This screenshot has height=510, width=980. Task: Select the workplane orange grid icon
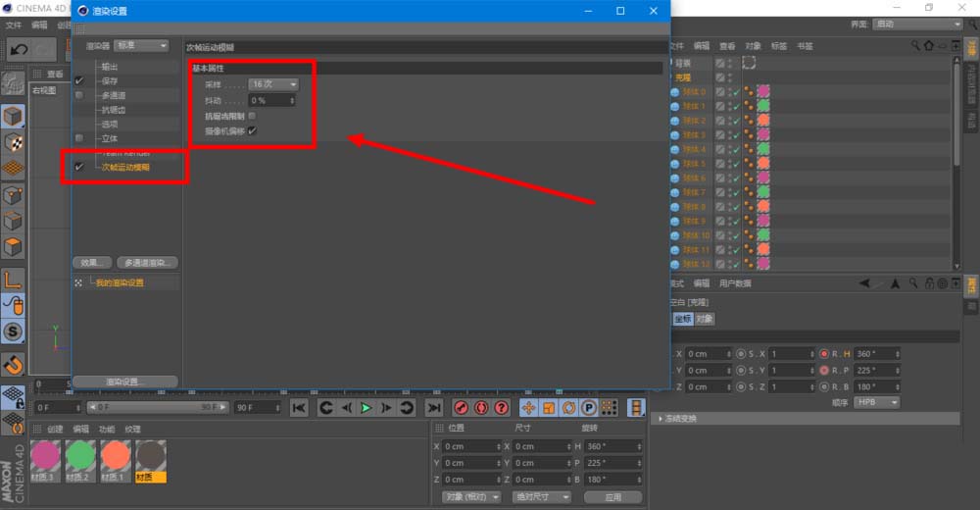pos(13,169)
